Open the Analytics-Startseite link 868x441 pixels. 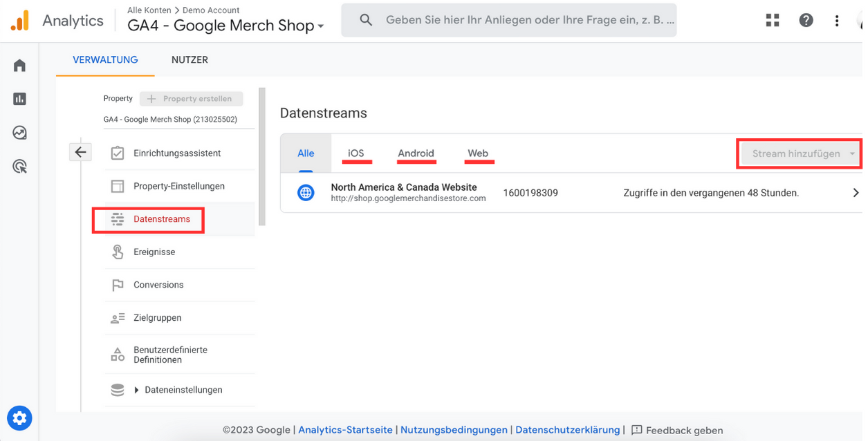tap(345, 430)
